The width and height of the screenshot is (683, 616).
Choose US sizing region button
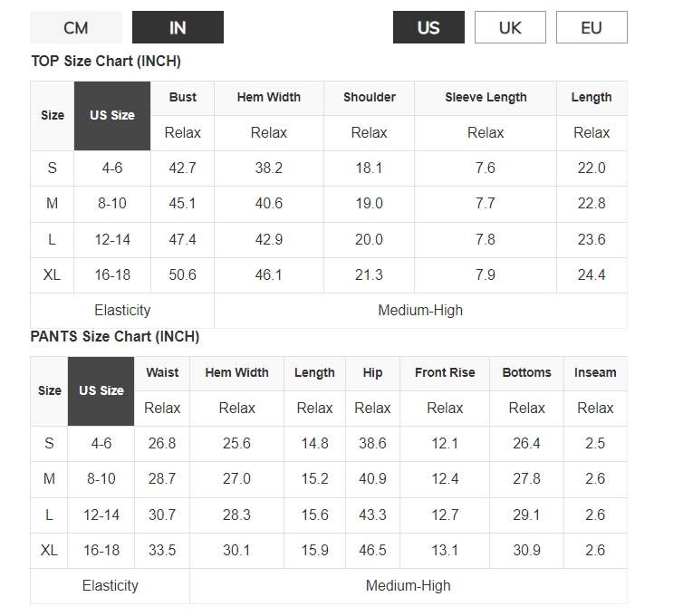(428, 27)
